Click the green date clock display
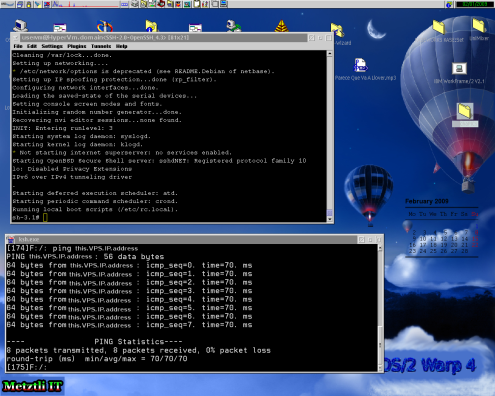 pos(474,4)
